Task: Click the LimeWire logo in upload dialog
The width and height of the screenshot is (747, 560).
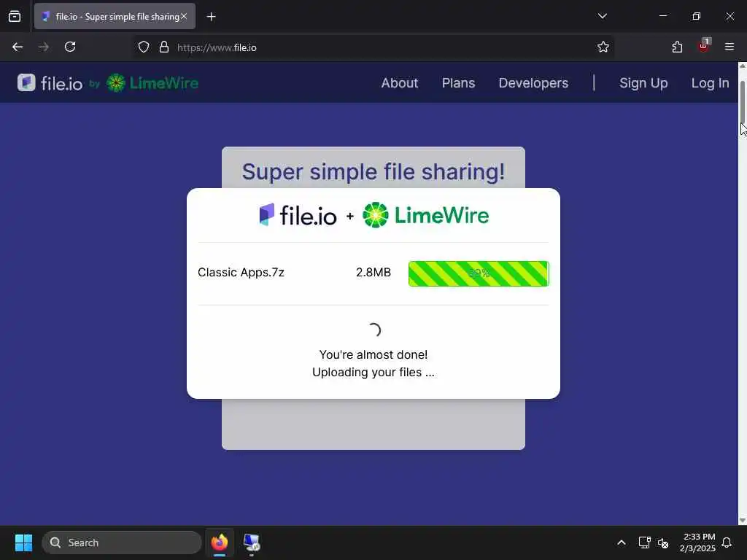Action: [x=426, y=215]
